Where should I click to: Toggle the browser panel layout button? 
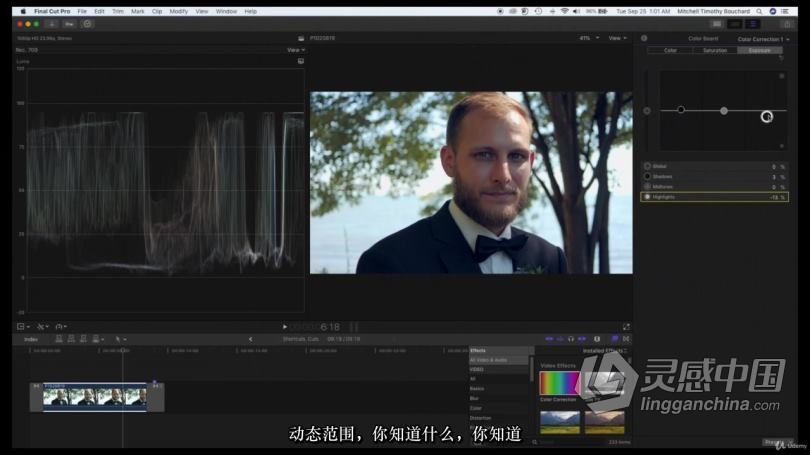(717, 24)
